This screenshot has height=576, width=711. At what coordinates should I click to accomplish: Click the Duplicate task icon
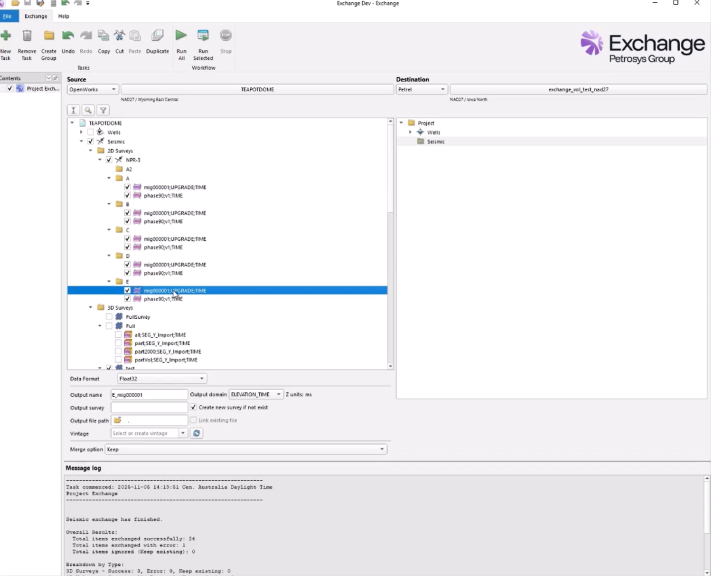click(157, 37)
